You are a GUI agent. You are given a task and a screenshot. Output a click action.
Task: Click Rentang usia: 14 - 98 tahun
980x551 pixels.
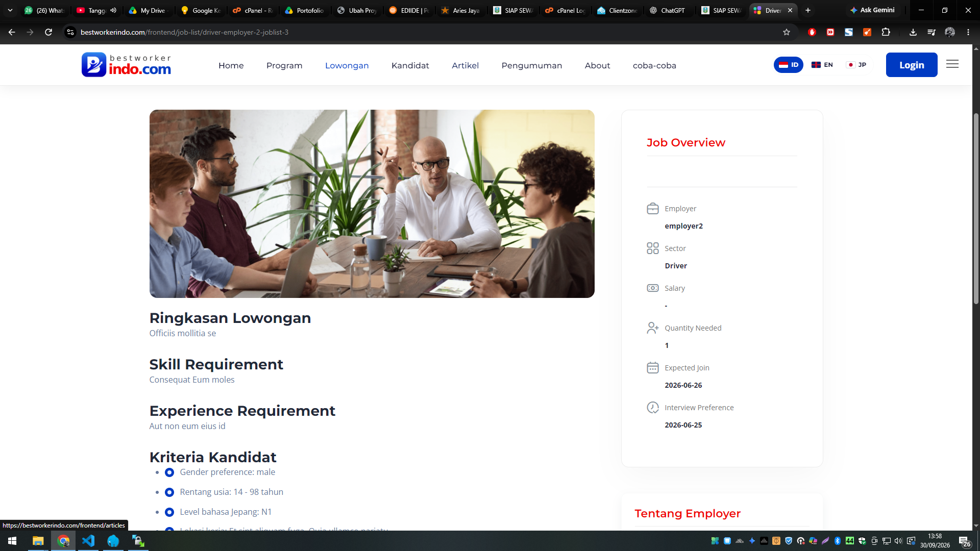231,492
